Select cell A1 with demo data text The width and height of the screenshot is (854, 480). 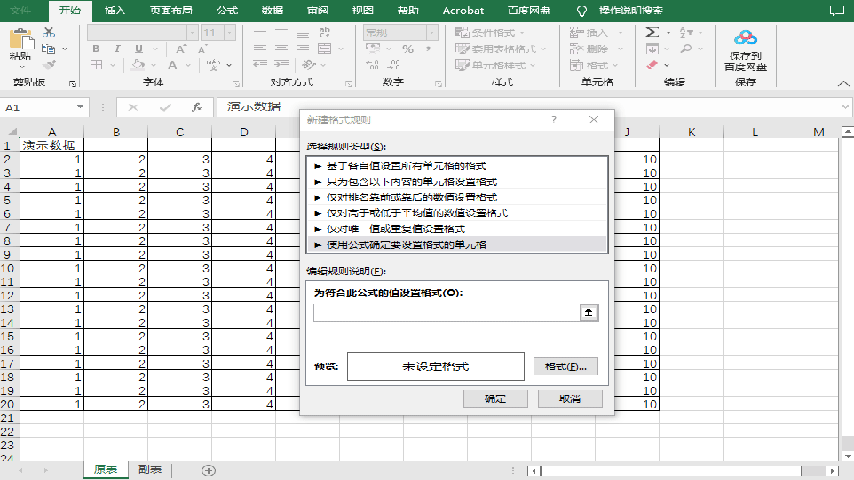51,145
